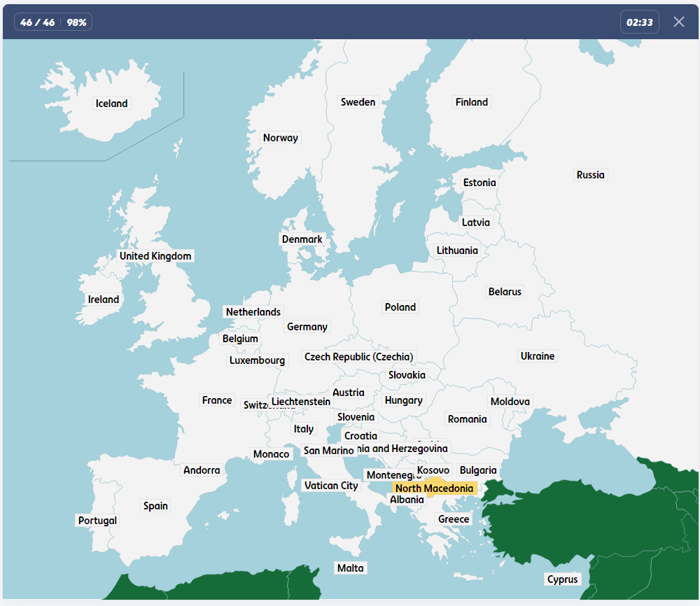700x606 pixels.
Task: Select the United Kingdom label
Action: coord(155,256)
